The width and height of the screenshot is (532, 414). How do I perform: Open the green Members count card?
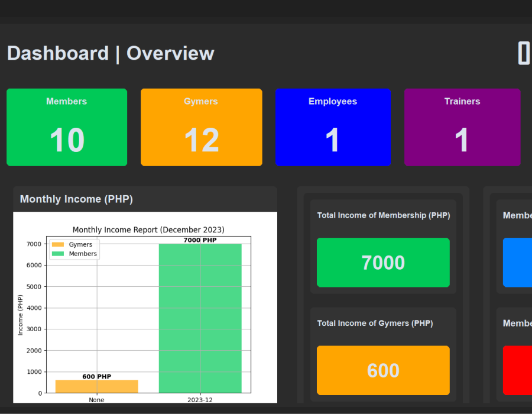coord(67,127)
